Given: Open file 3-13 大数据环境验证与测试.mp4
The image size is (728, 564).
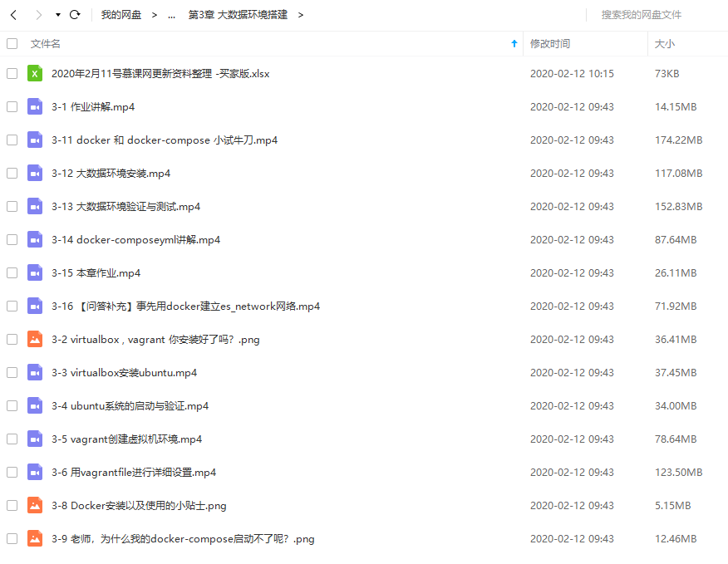Looking at the screenshot, I should (x=125, y=207).
